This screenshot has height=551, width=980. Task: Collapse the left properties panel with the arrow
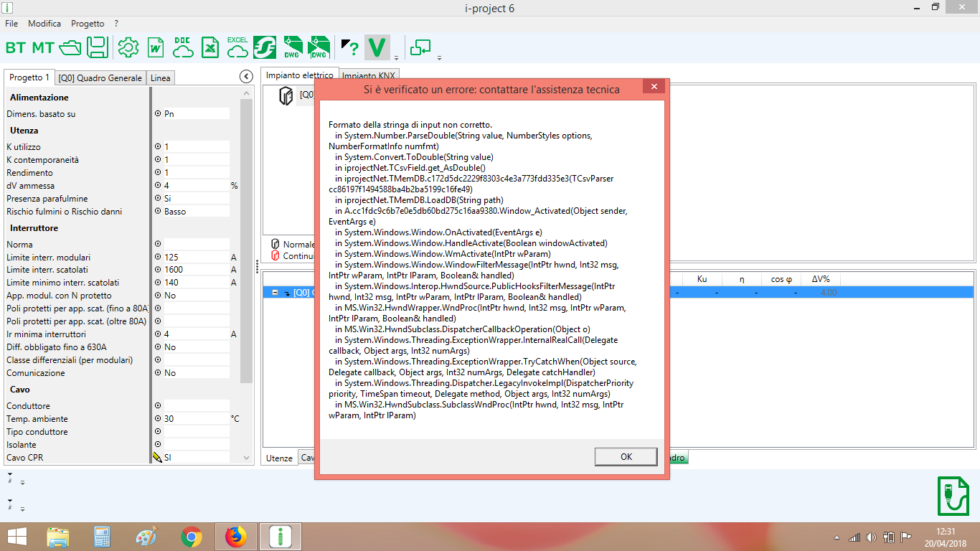[x=246, y=77]
